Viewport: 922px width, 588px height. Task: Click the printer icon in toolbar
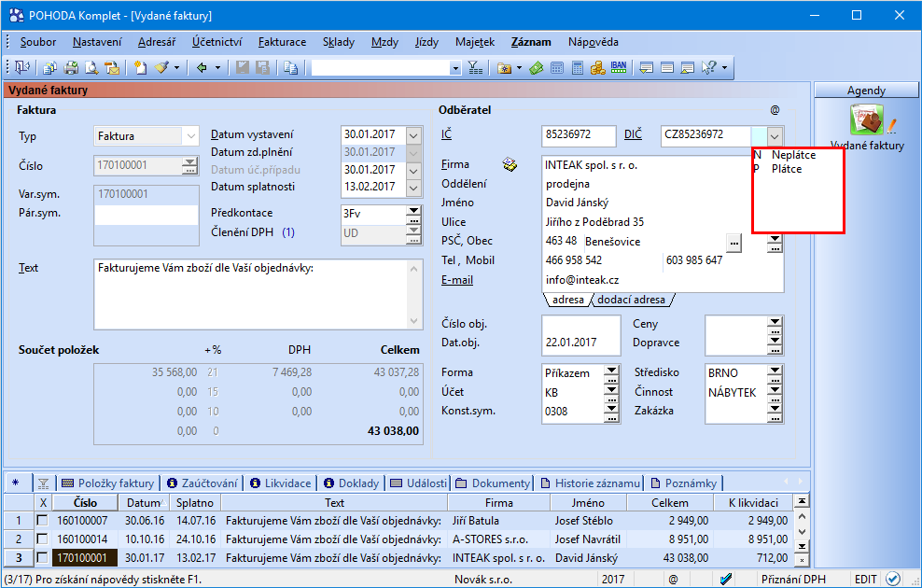pyautogui.click(x=71, y=67)
